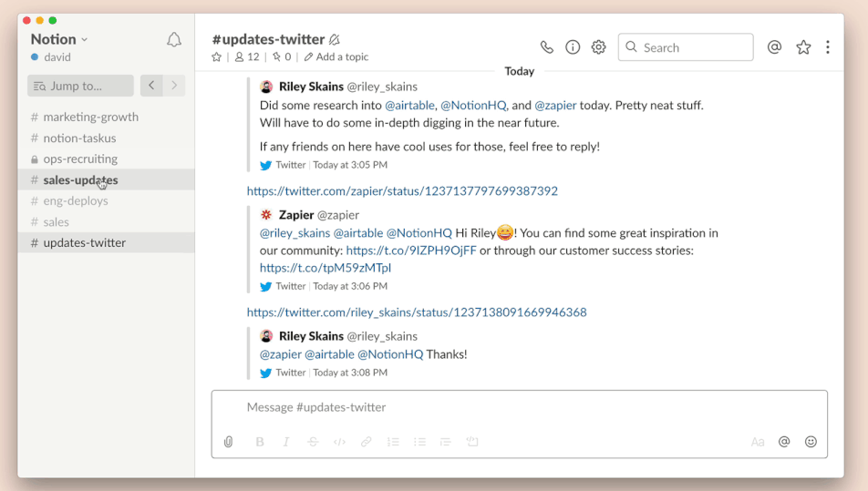
Task: Open the Notion workspace menu
Action: point(59,39)
